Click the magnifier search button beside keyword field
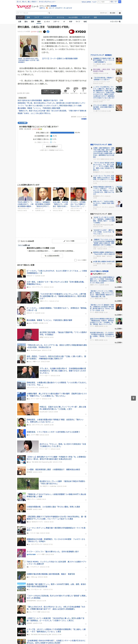The image size is (138, 644). (x=49, y=13)
